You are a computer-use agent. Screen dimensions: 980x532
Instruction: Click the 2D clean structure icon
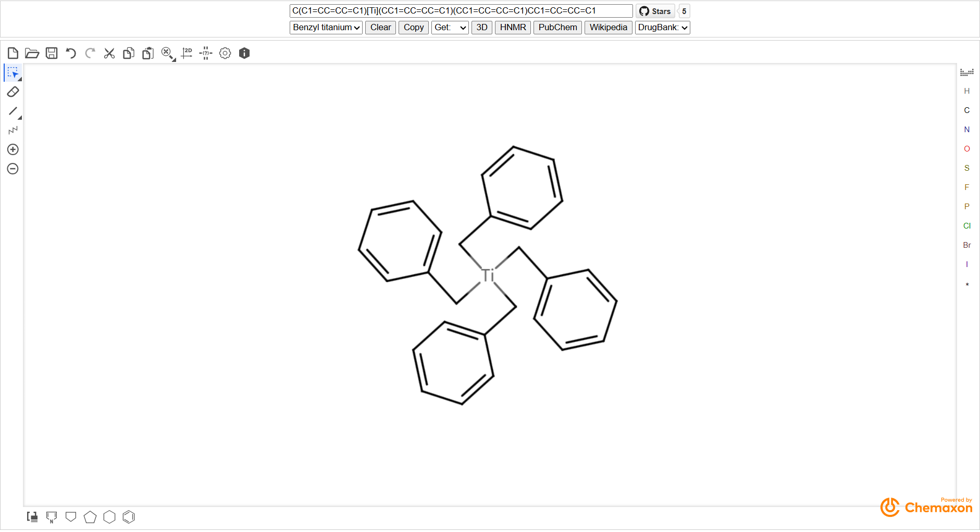tap(187, 53)
